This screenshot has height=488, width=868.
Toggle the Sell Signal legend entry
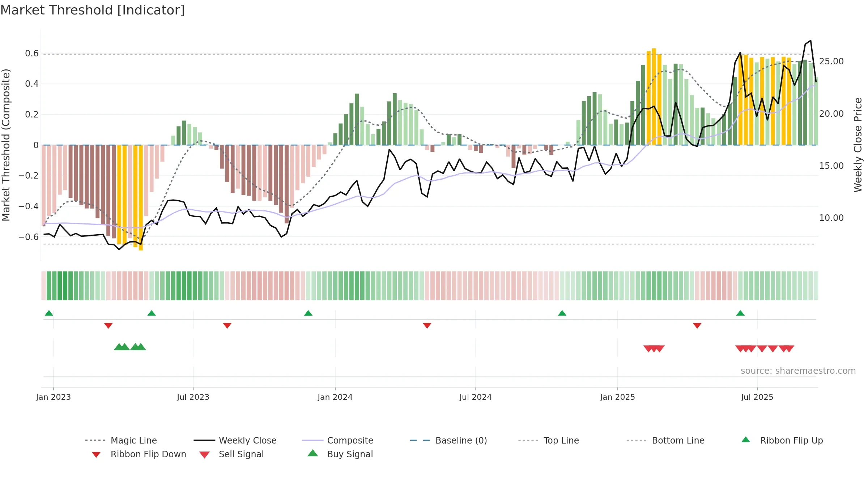231,454
